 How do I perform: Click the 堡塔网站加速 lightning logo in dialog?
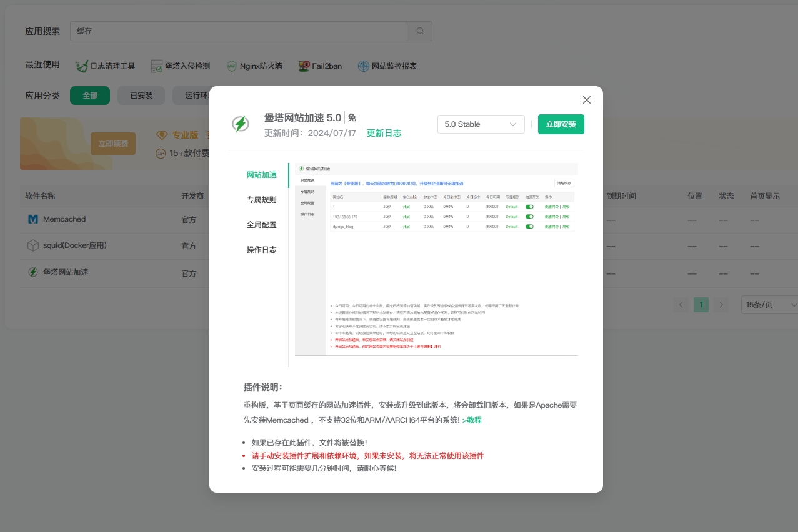pyautogui.click(x=241, y=124)
